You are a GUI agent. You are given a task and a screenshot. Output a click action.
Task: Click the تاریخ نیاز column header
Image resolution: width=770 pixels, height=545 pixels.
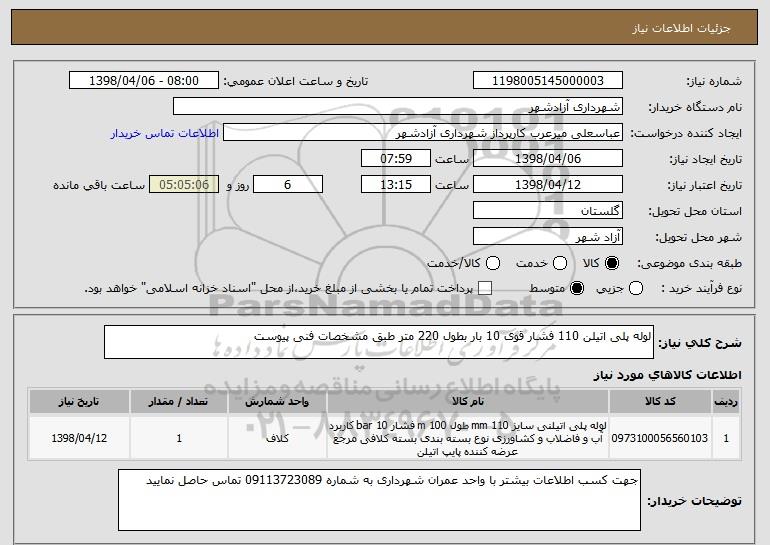(79, 402)
